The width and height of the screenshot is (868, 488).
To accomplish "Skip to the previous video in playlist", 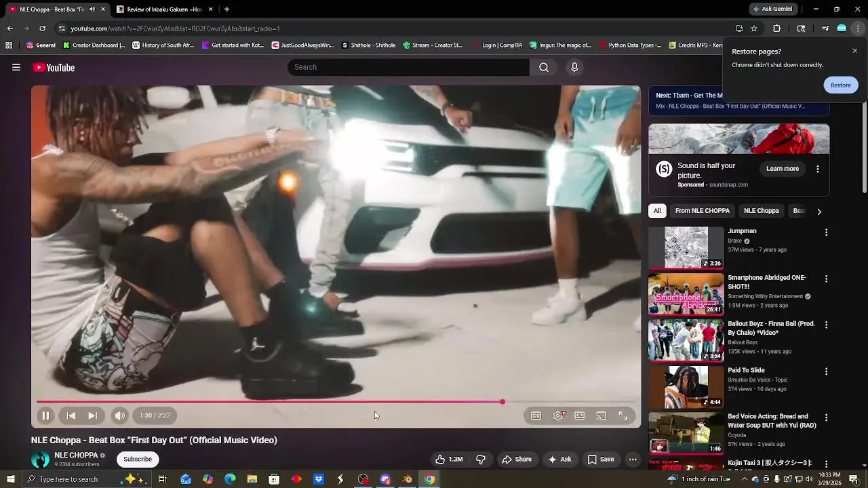I will [71, 415].
